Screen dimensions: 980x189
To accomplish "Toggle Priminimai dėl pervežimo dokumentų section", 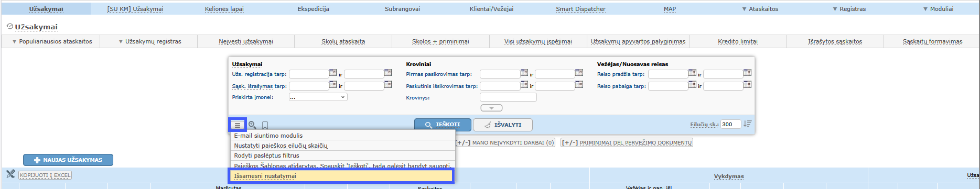I will 627,142.
